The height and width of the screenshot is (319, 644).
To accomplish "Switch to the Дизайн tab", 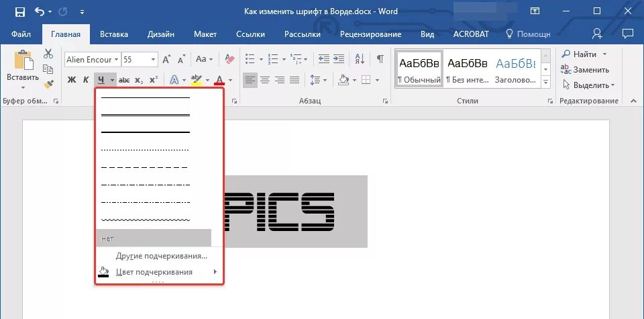I will pyautogui.click(x=160, y=34).
